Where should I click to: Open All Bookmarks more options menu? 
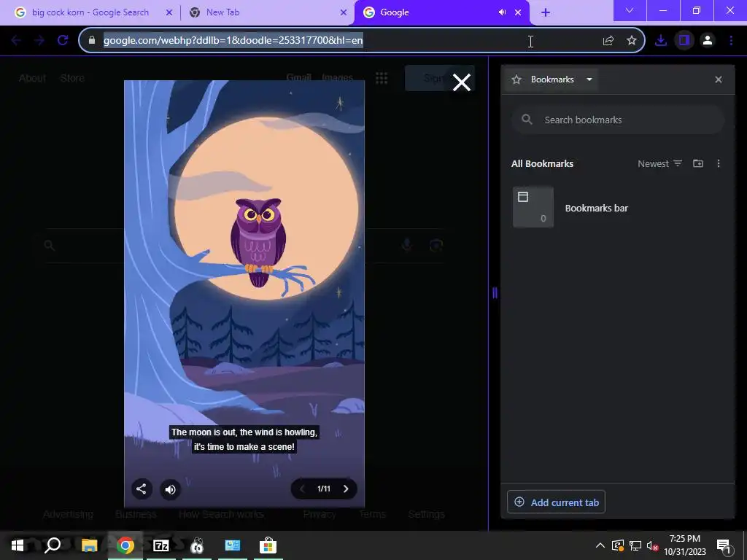point(719,163)
